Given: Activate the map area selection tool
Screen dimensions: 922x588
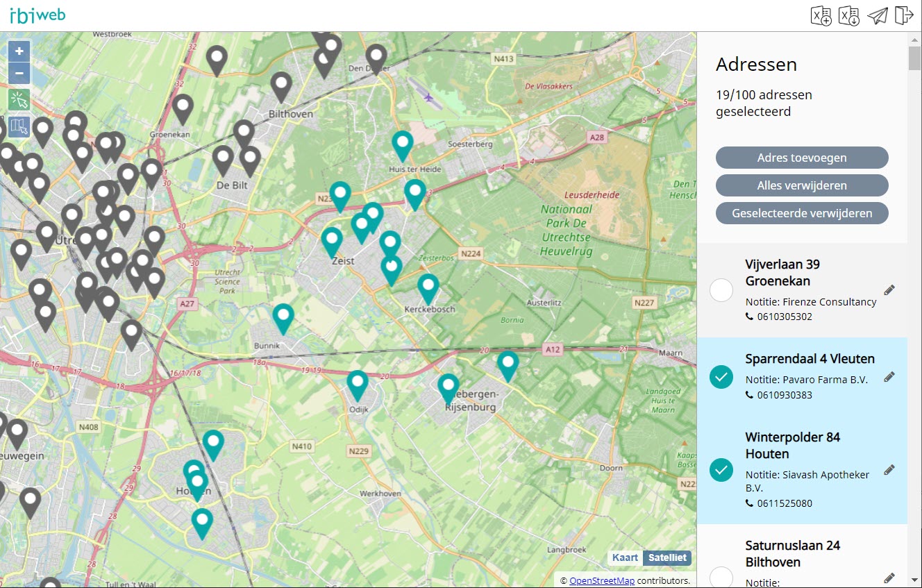Looking at the screenshot, I should pyautogui.click(x=19, y=126).
